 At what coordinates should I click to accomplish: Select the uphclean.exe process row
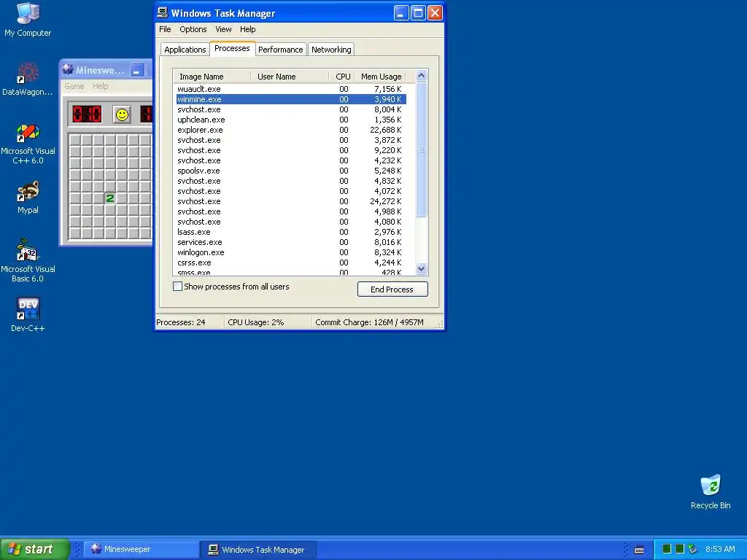pos(290,120)
